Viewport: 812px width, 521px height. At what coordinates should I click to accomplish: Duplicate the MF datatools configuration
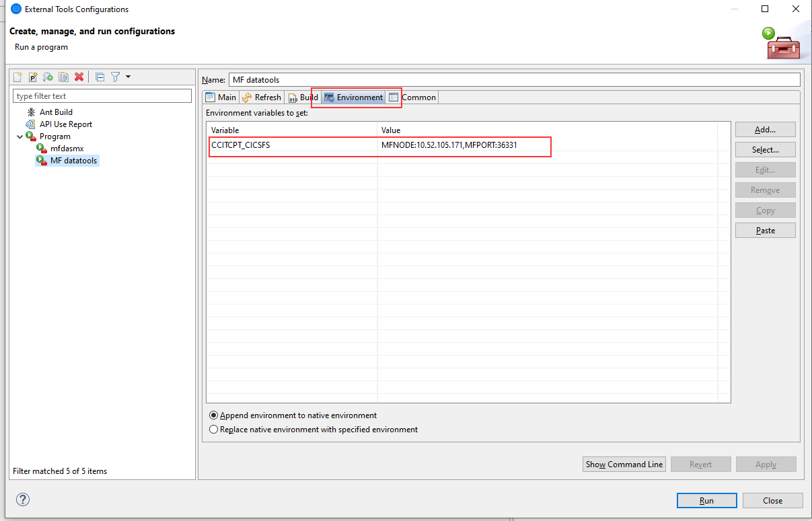[x=63, y=77]
